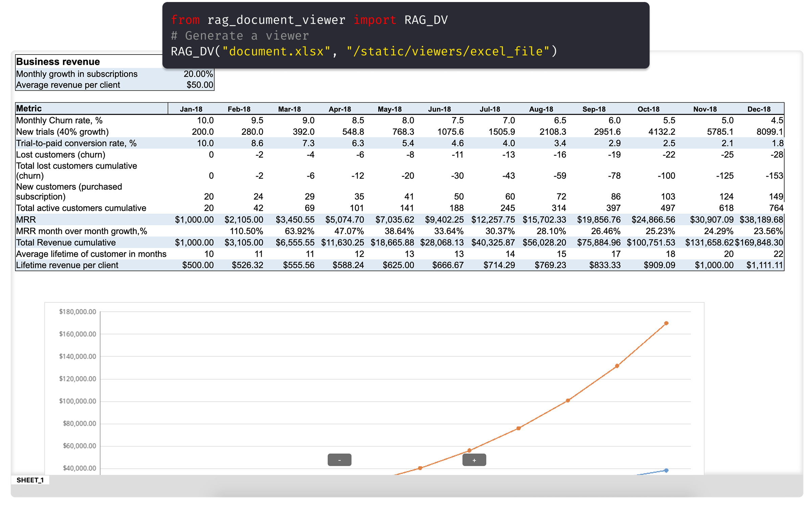Select the $50.00 average revenue value
812x508 pixels.
200,85
